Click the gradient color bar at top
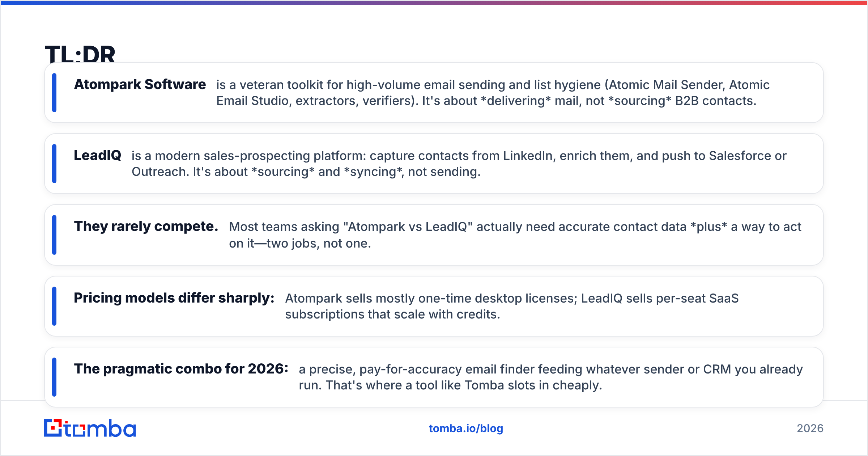The width and height of the screenshot is (868, 456). tap(434, 3)
